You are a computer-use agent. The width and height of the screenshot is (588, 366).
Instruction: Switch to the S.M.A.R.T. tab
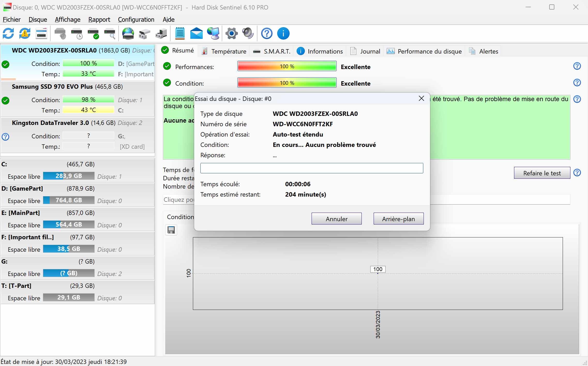tap(272, 51)
